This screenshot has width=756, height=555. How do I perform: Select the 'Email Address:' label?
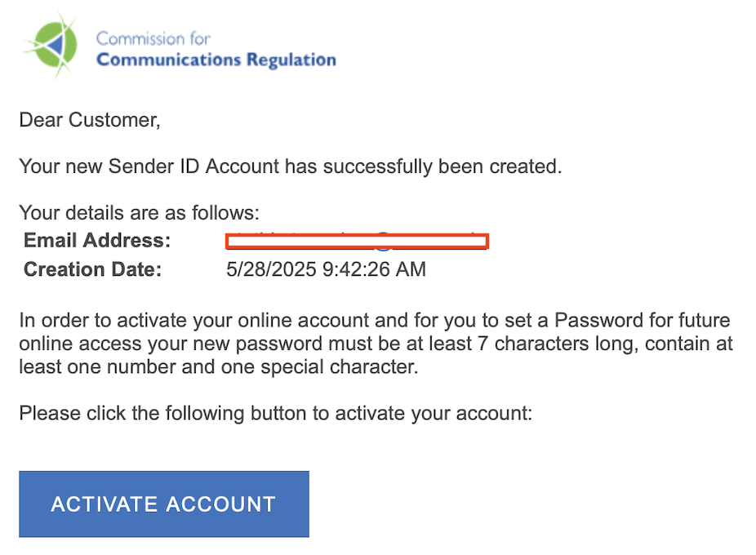pos(97,240)
